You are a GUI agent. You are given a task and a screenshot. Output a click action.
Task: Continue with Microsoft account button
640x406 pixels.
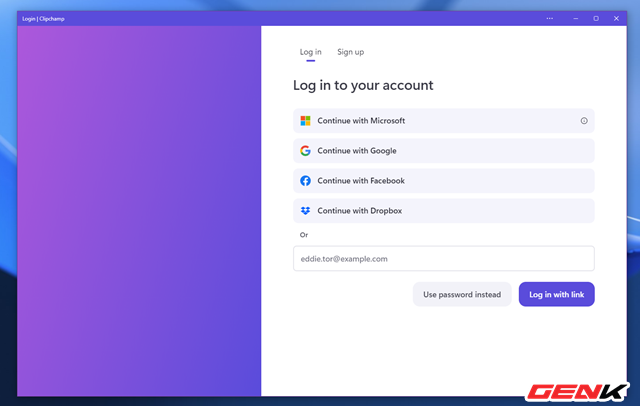click(x=444, y=121)
